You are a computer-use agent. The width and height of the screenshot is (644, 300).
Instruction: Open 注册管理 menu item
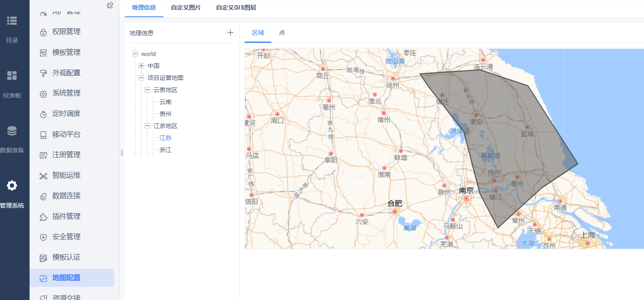(x=72, y=155)
